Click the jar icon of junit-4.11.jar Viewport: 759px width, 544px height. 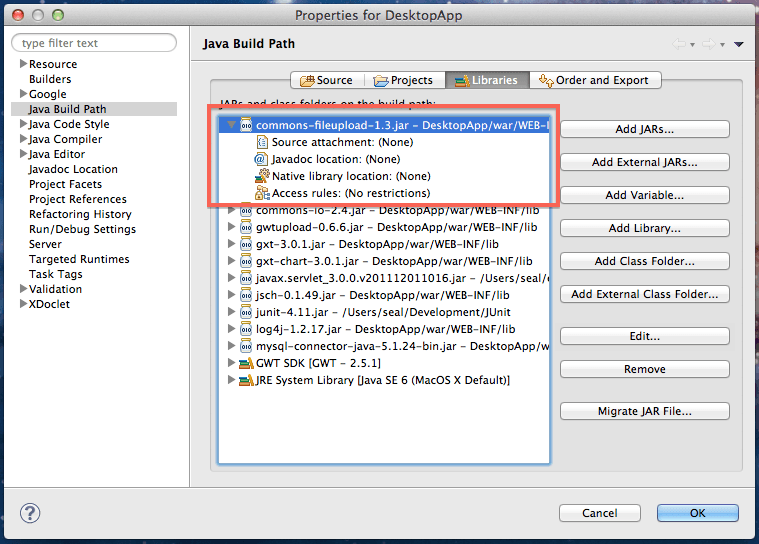pyautogui.click(x=246, y=312)
